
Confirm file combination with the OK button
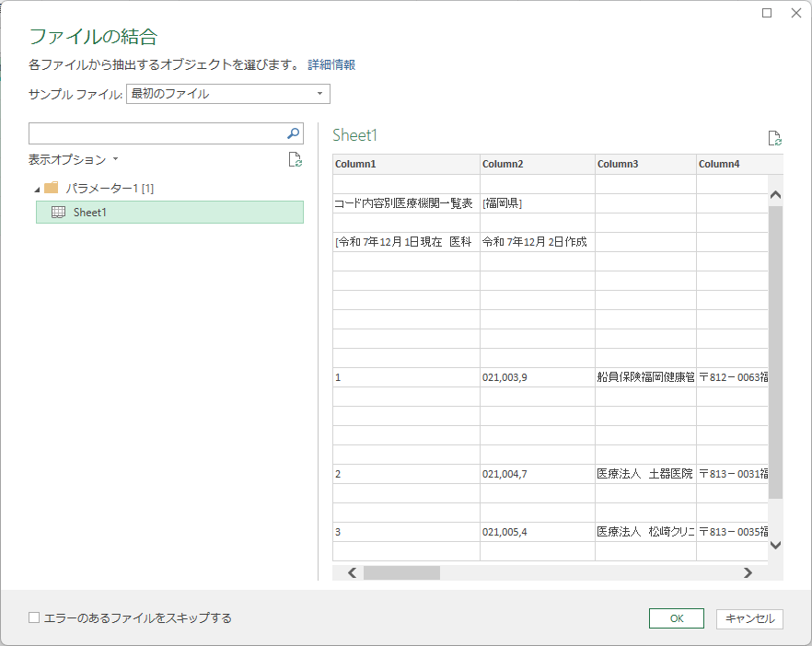676,618
